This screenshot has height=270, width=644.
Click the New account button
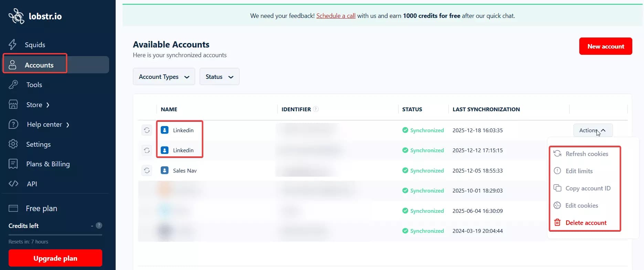[605, 46]
